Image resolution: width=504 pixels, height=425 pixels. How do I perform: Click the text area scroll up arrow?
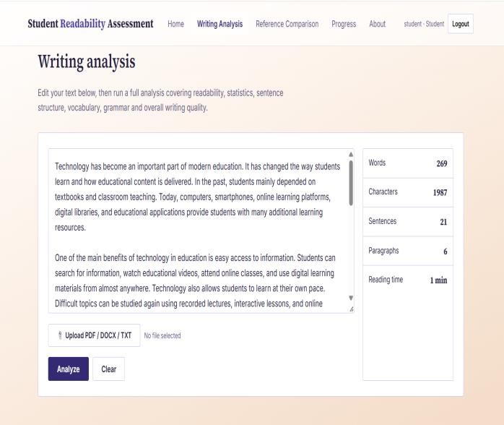[351, 155]
